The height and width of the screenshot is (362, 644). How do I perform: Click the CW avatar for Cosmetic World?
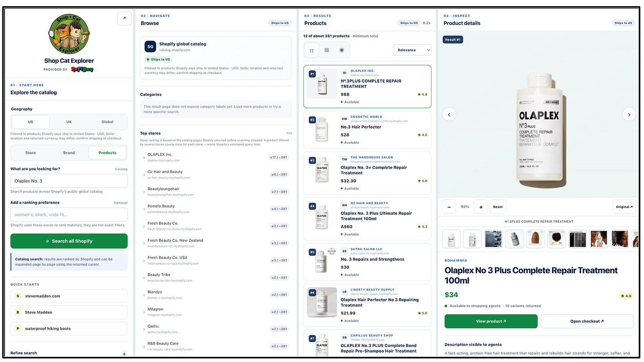[345, 119]
